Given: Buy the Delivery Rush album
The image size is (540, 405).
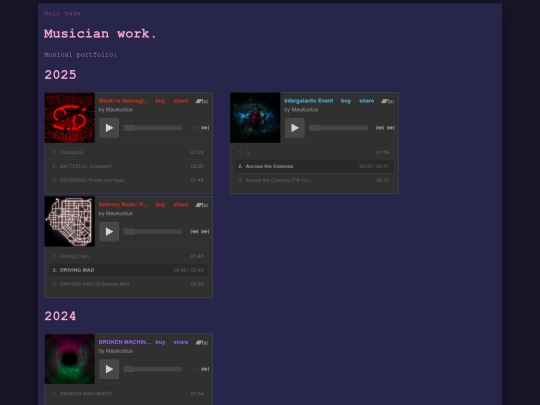Looking at the screenshot, I should coord(160,205).
